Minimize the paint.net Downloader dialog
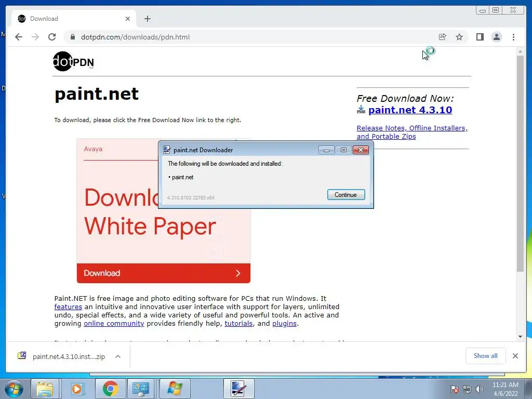The image size is (532, 399). click(326, 150)
